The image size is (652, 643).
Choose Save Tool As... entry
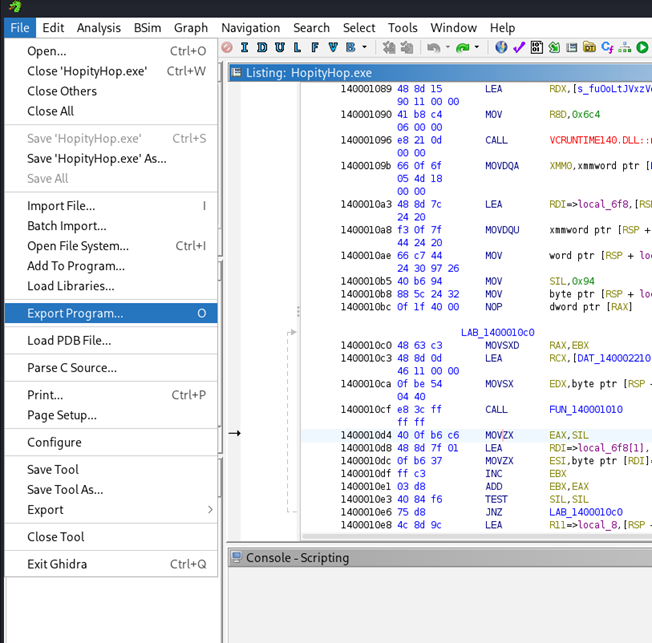click(111, 490)
